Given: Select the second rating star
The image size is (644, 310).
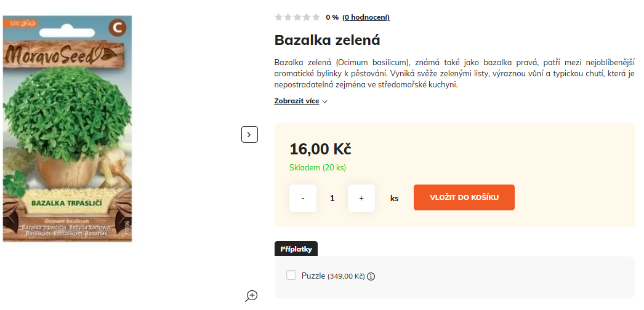Looking at the screenshot, I should (x=288, y=17).
